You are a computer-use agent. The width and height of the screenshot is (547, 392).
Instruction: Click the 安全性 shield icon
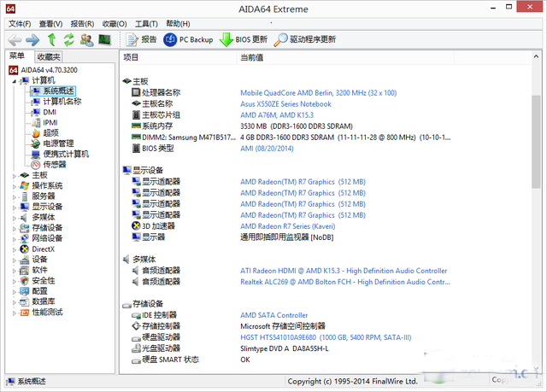[x=25, y=280]
